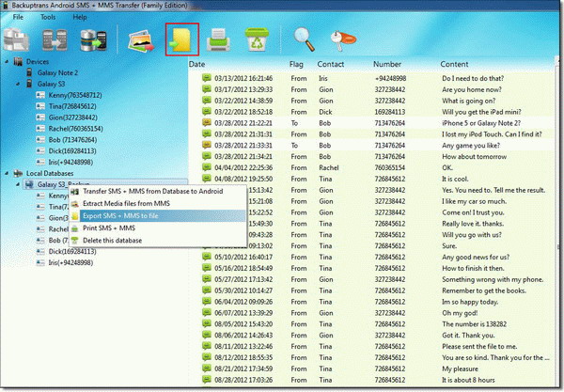The image size is (564, 392).
Task: Click message icon for 08/28/2012 17:03:26 row
Action: coord(207,379)
